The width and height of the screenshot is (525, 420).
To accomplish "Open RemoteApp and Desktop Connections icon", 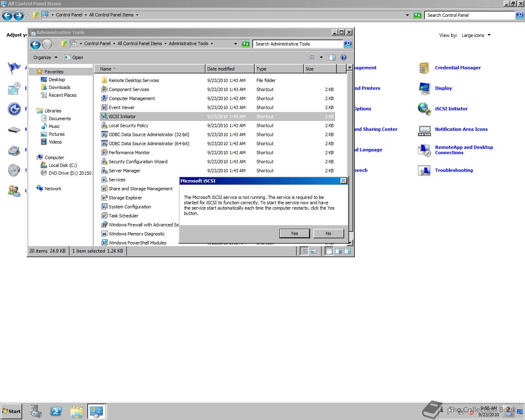I will [424, 150].
